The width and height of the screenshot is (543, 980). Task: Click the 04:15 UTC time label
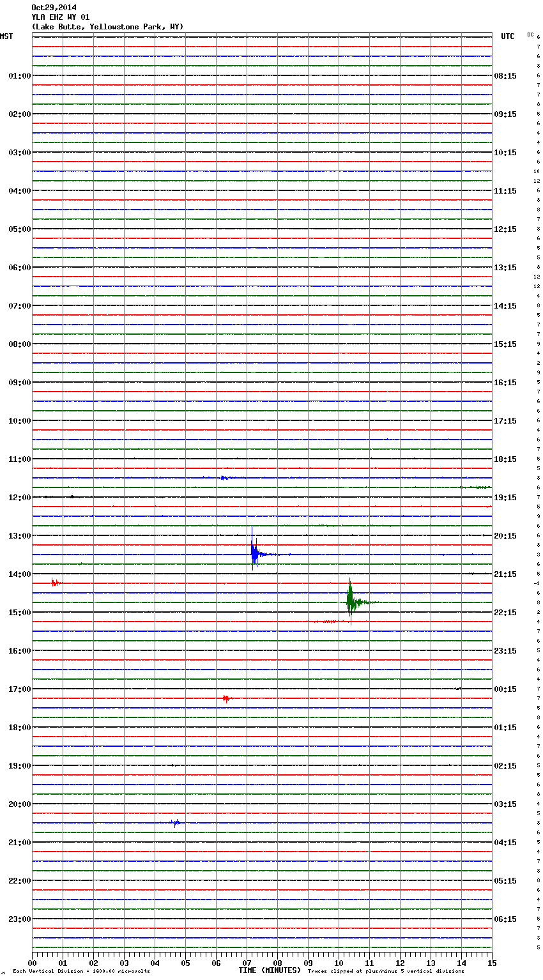coord(505,843)
